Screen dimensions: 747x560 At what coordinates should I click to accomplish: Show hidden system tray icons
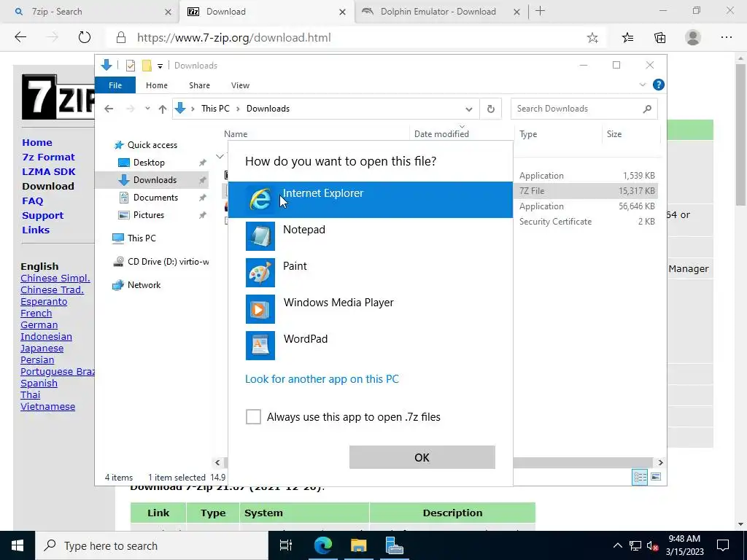617,545
